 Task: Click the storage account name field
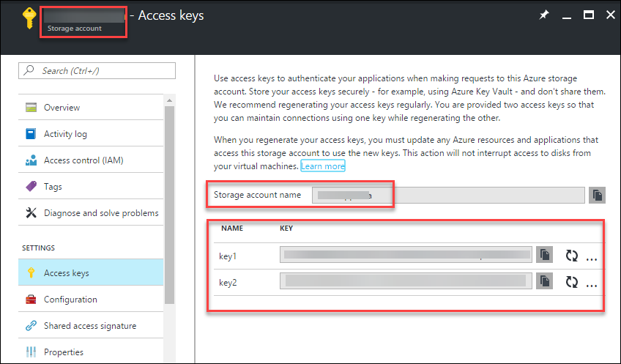(x=448, y=195)
